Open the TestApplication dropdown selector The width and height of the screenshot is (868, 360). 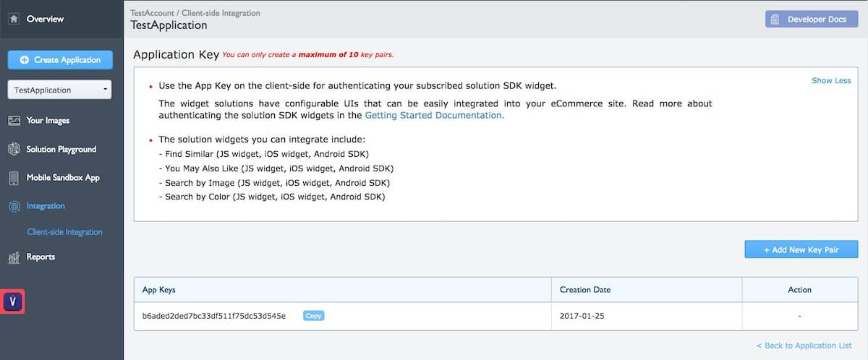[x=59, y=90]
